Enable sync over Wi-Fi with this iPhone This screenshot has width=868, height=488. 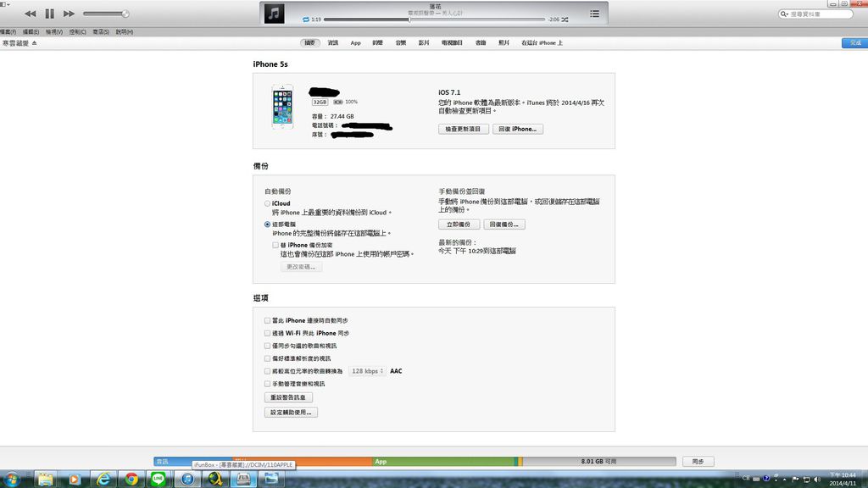[267, 333]
